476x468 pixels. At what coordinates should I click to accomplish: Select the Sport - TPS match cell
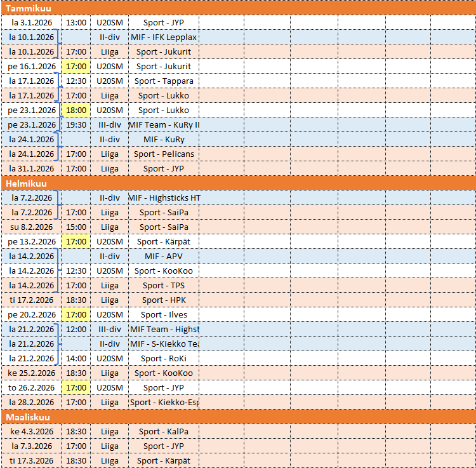click(x=164, y=285)
